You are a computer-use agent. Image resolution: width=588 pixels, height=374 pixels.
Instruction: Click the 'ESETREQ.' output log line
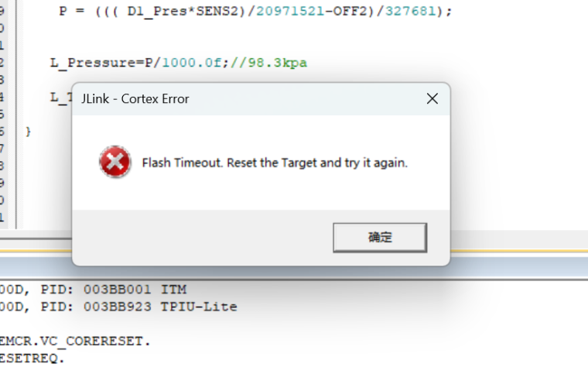point(32,359)
